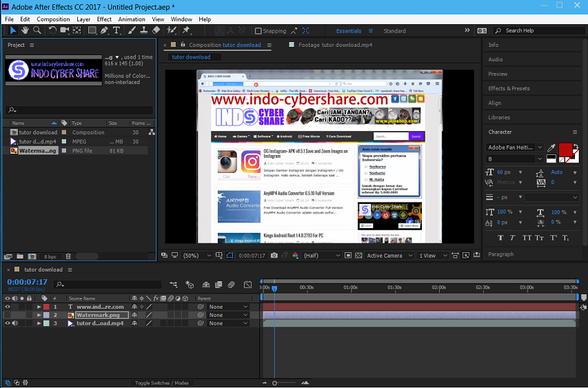
Task: Open the Effects & Presets panel
Action: (x=509, y=88)
